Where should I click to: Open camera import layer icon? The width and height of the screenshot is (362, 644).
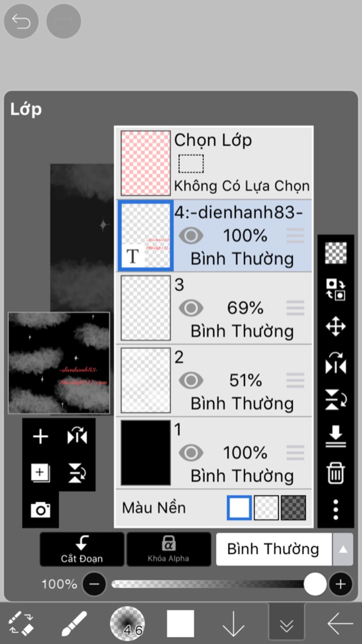coord(40,510)
